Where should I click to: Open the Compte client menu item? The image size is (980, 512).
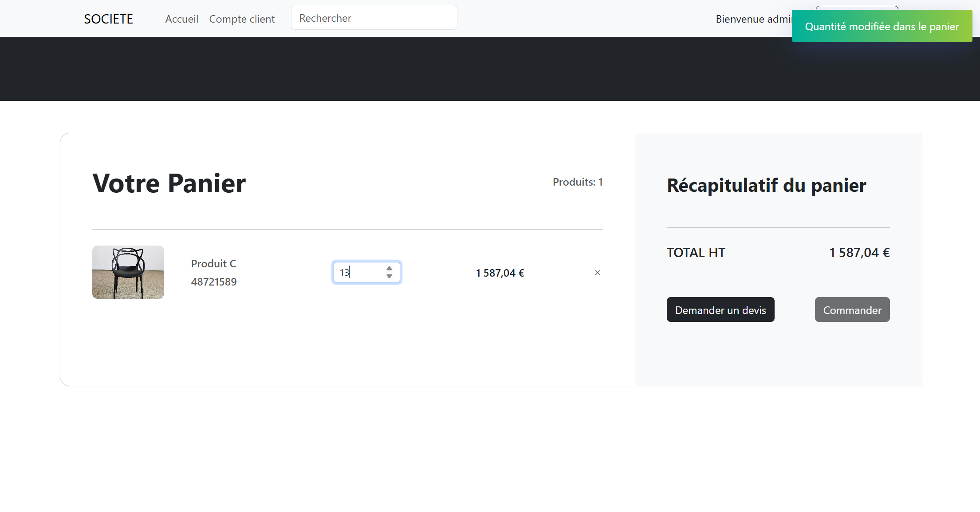pyautogui.click(x=242, y=19)
